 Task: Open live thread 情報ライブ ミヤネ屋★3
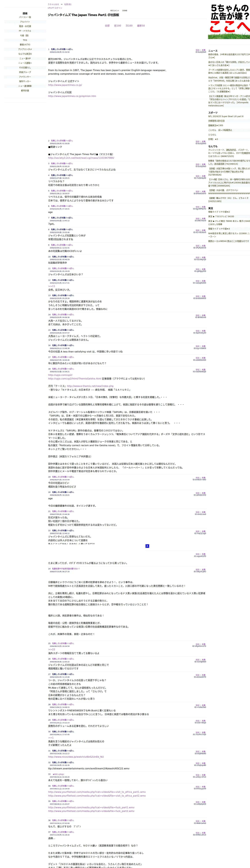pos(219,229)
